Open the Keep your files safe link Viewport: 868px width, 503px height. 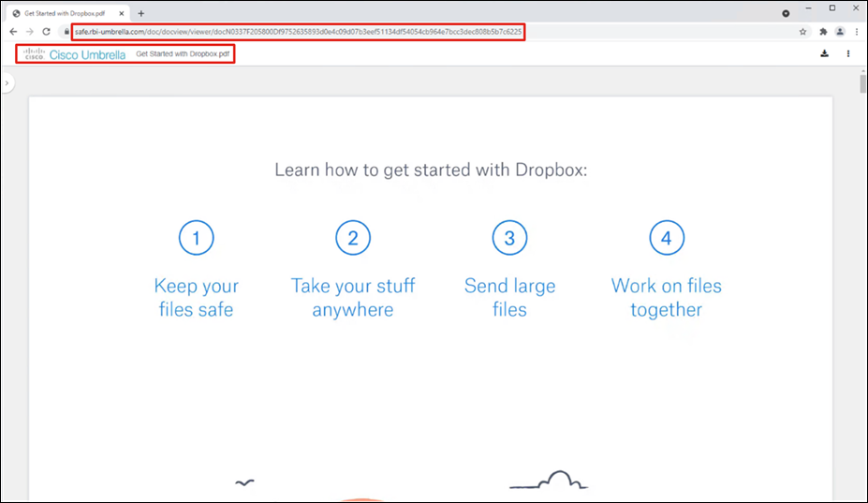tap(196, 298)
